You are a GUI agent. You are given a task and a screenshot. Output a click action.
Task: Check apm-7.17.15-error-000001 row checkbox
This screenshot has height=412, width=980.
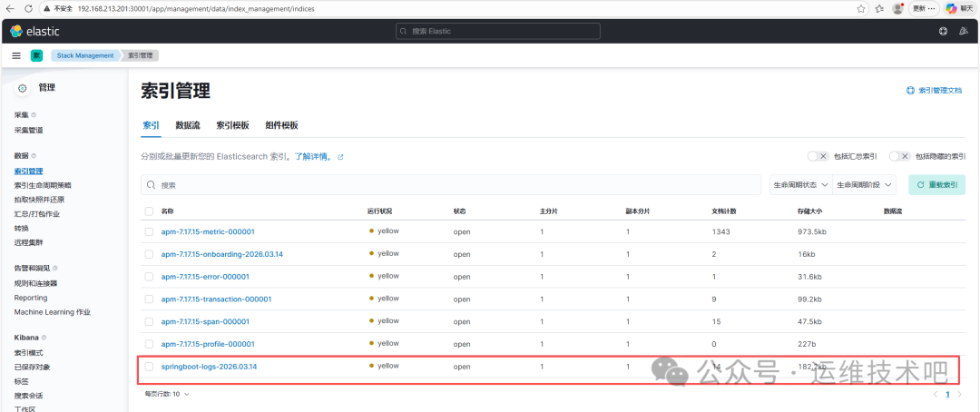tap(149, 277)
